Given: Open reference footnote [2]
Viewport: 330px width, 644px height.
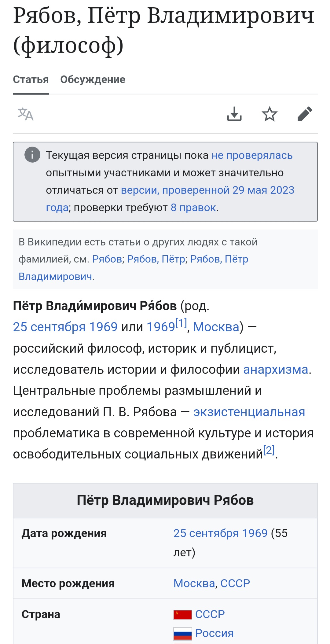Looking at the screenshot, I should (x=269, y=450).
